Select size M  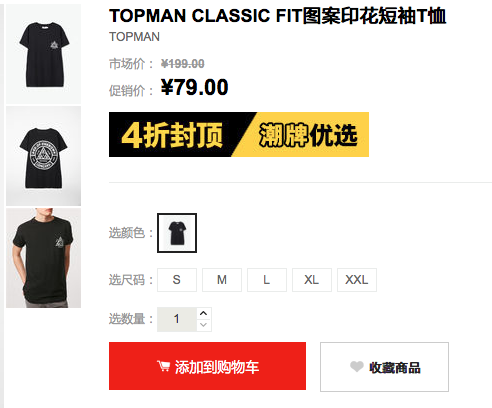pos(222,280)
